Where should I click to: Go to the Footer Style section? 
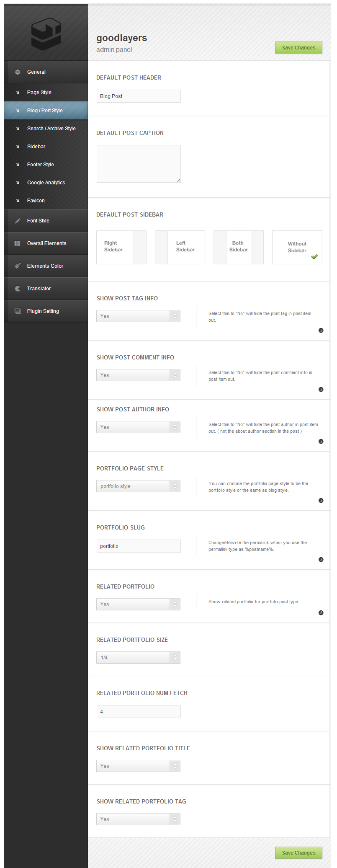click(x=40, y=165)
